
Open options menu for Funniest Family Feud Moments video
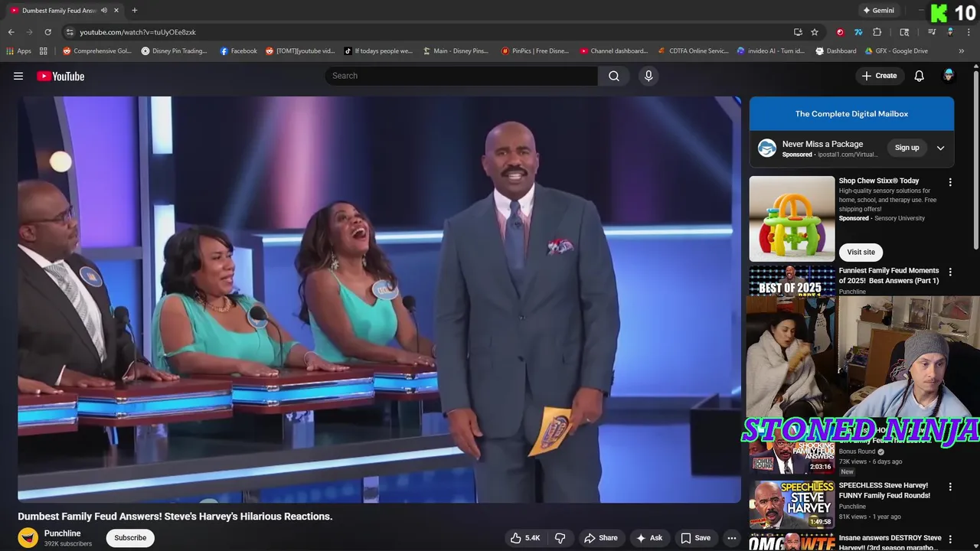point(950,272)
